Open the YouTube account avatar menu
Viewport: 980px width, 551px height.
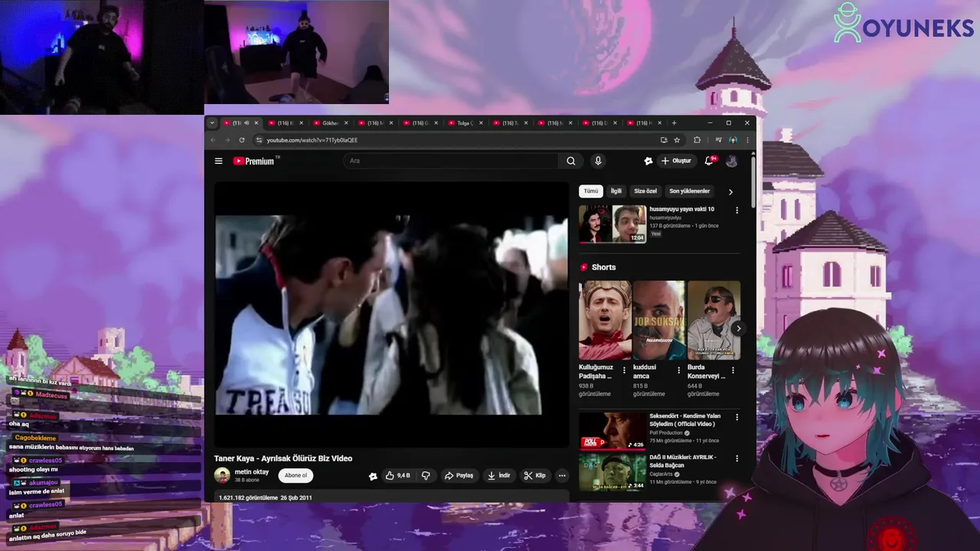pyautogui.click(x=731, y=161)
